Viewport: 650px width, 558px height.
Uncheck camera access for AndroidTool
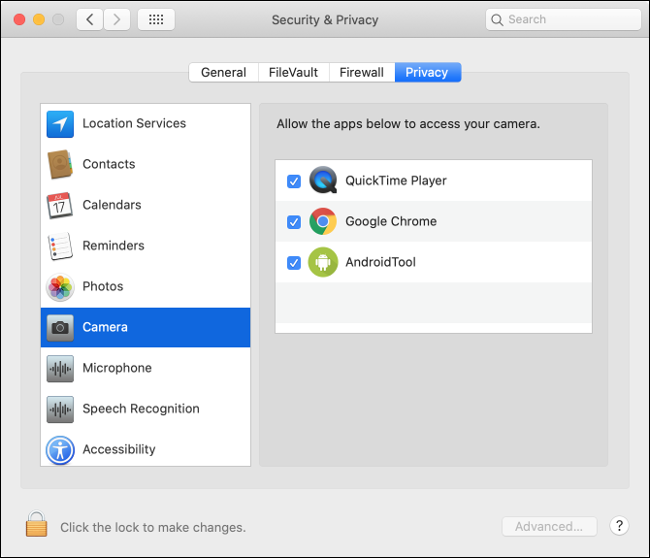click(294, 263)
